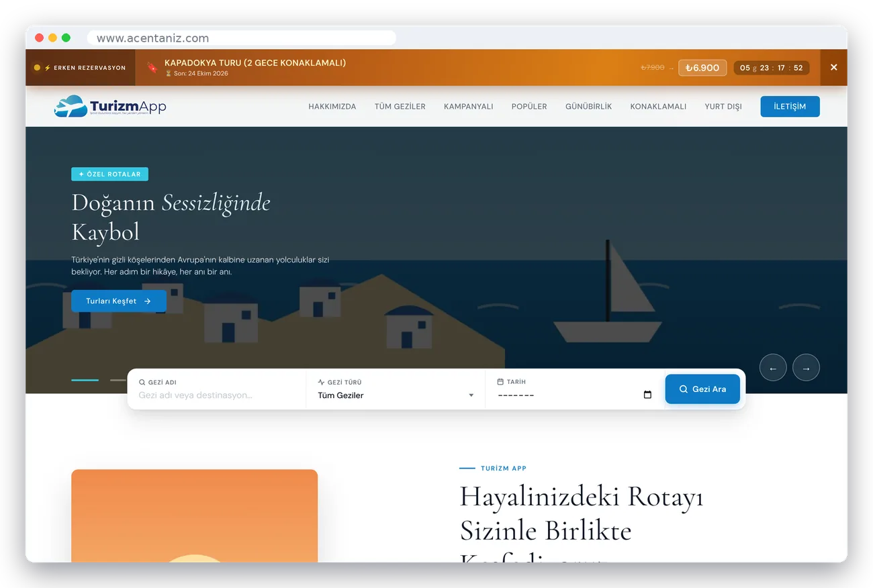Click the orange sunset image thumbnail

(x=194, y=516)
